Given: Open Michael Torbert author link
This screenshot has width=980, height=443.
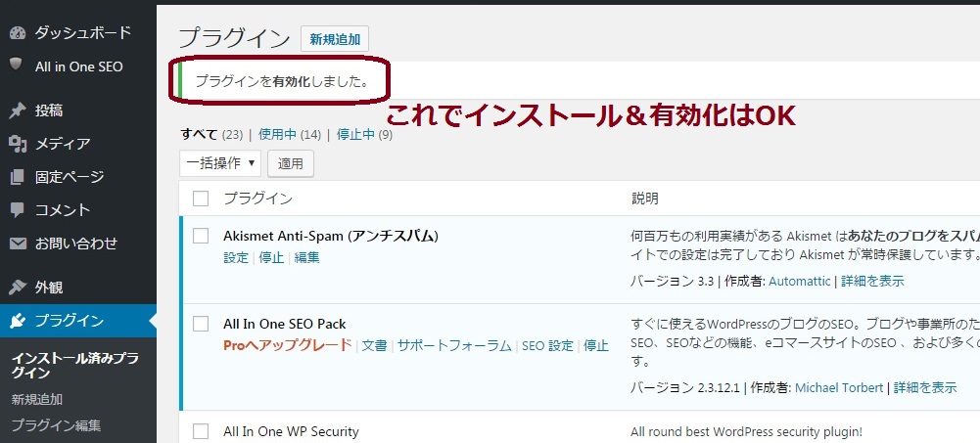Looking at the screenshot, I should point(839,388).
